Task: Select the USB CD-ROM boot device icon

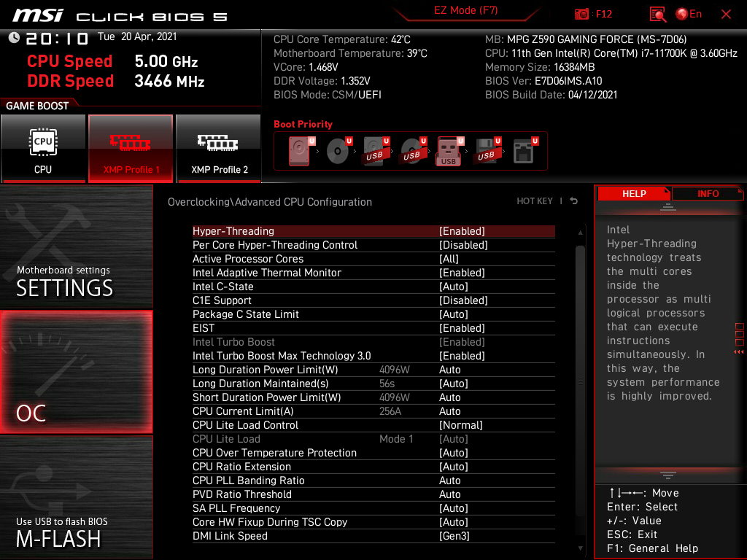Action: click(x=414, y=151)
